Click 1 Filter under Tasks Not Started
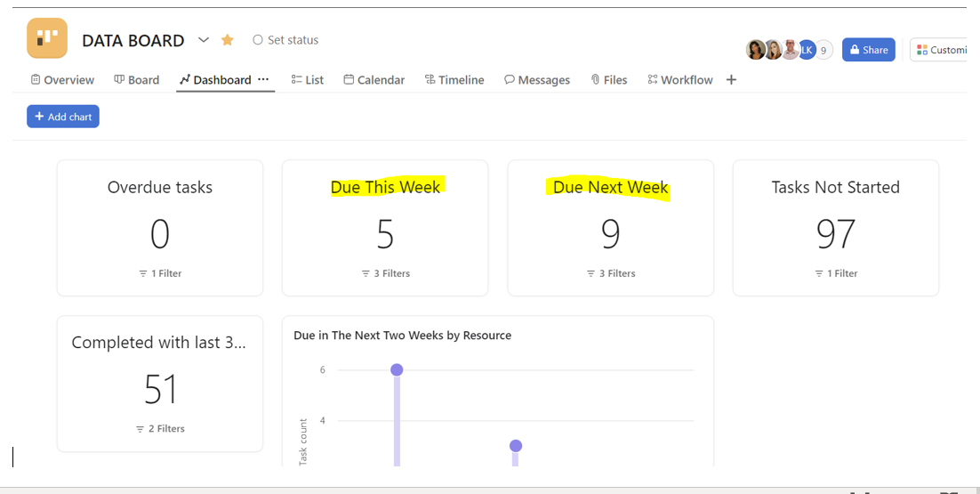The image size is (980, 494). [x=836, y=273]
